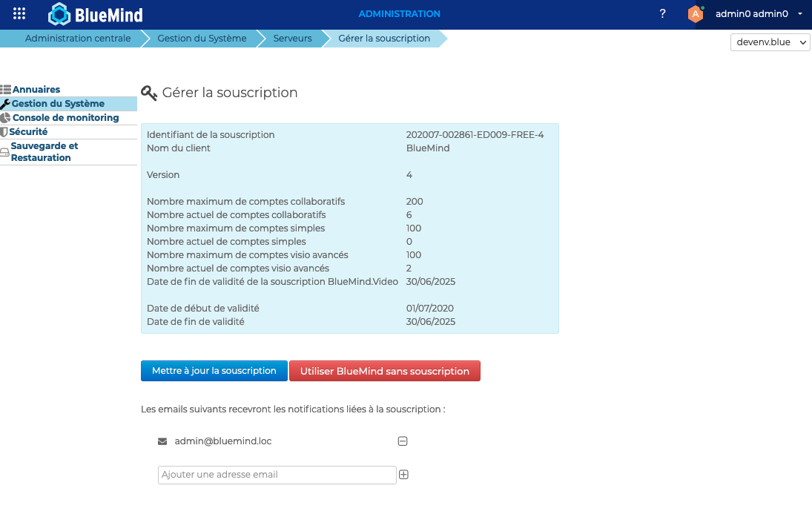
Task: Click the 01/07/2020 start date value
Action: click(x=430, y=309)
